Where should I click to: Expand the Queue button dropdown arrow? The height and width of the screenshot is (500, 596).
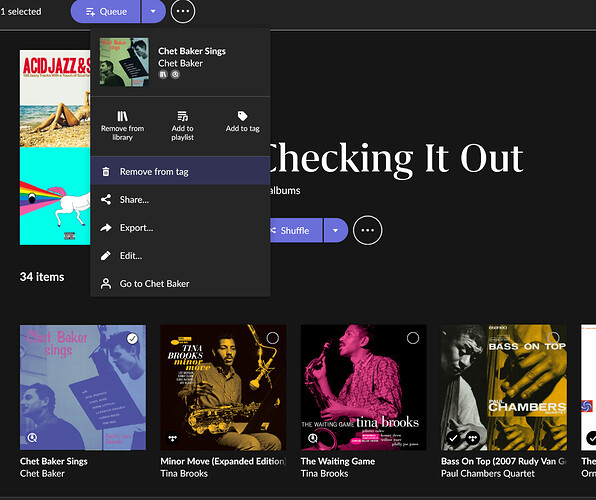coord(154,11)
